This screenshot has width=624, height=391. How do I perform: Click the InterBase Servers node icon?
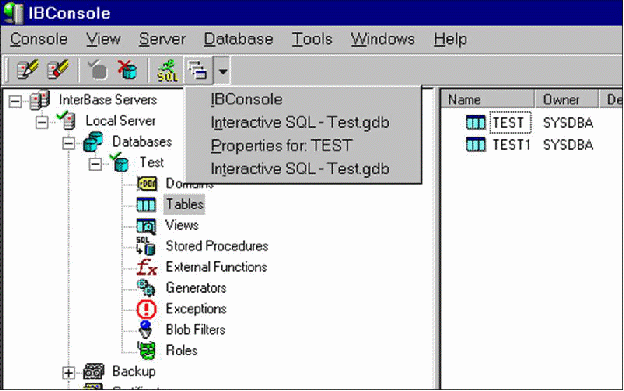coord(40,100)
